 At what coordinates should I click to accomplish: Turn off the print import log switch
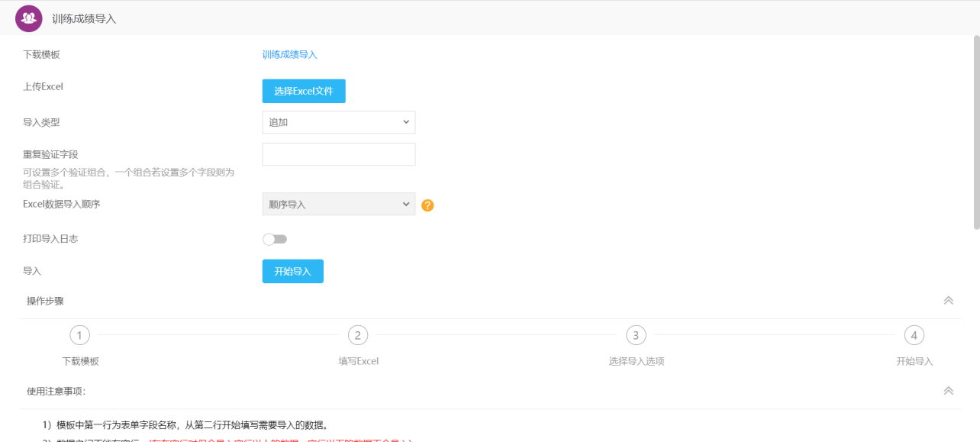click(x=275, y=239)
